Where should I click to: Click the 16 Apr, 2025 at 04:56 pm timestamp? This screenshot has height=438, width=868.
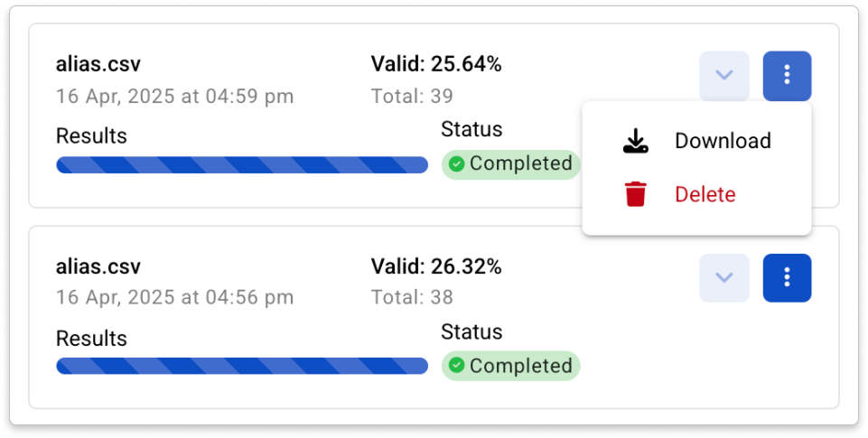click(x=174, y=297)
